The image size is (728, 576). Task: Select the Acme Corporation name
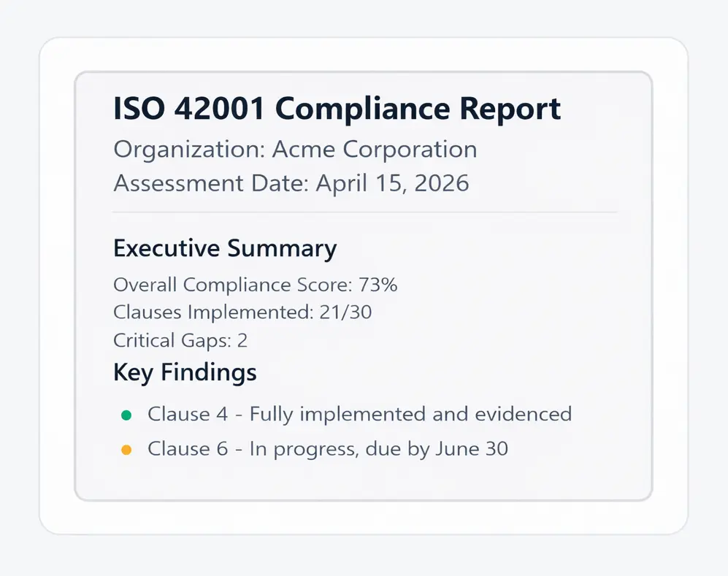375,150
